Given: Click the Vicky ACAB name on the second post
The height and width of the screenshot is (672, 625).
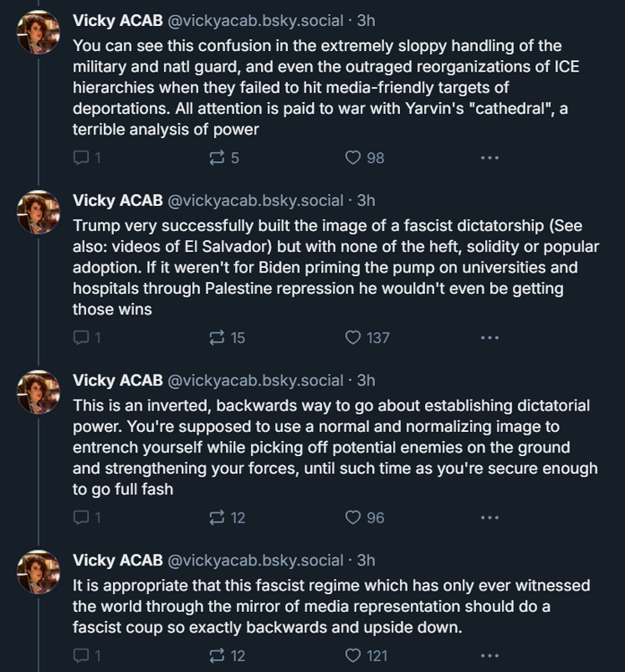Looking at the screenshot, I should pyautogui.click(x=117, y=201).
